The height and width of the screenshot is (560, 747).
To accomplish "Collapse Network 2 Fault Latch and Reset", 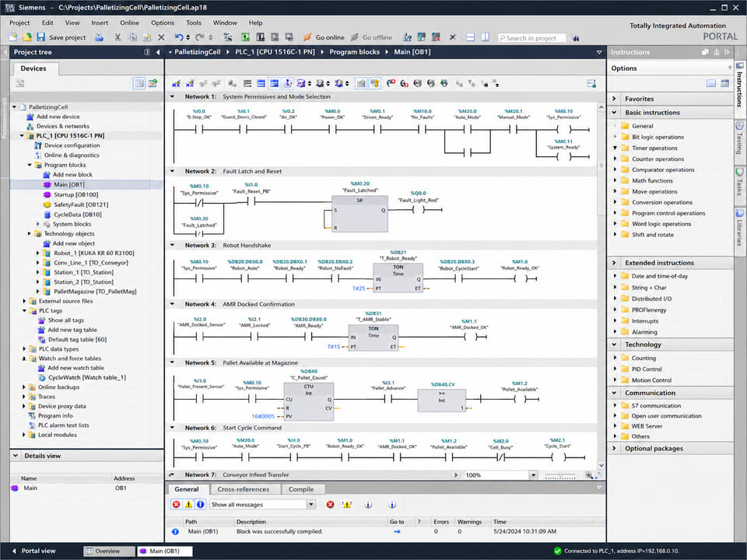I will tap(173, 171).
